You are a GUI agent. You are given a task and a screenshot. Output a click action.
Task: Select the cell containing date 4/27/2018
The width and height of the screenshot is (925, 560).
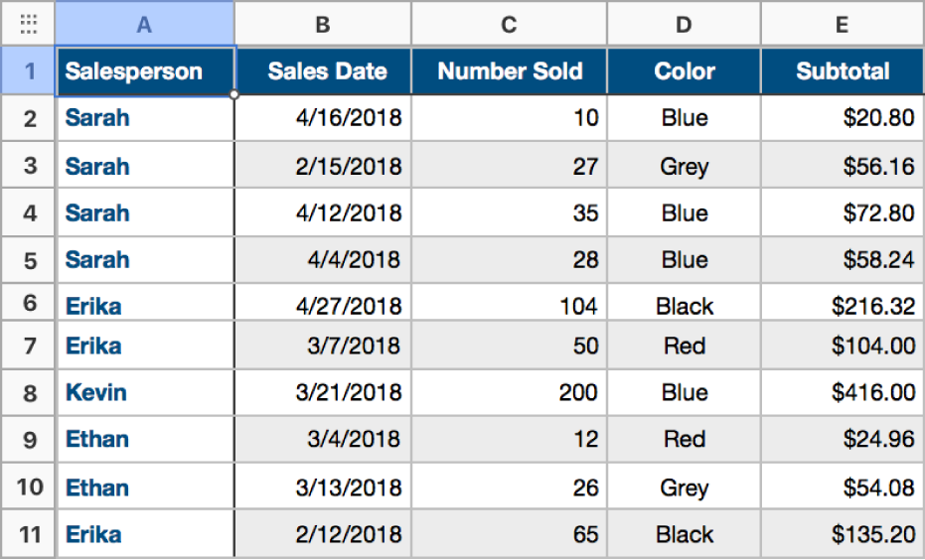coord(323,305)
